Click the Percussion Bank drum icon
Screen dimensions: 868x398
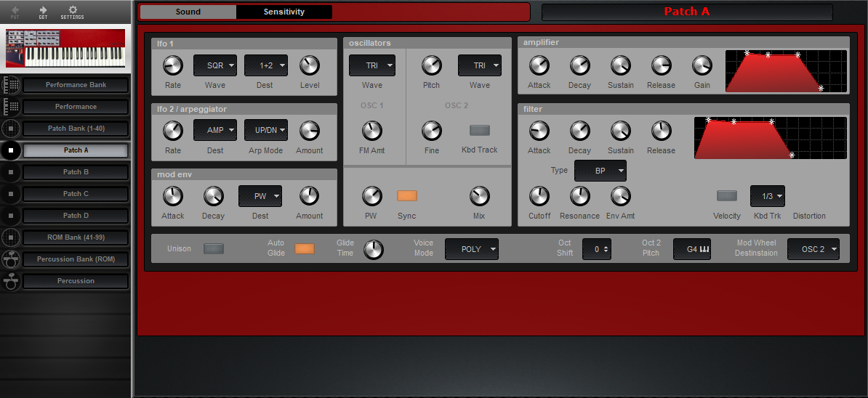click(11, 259)
